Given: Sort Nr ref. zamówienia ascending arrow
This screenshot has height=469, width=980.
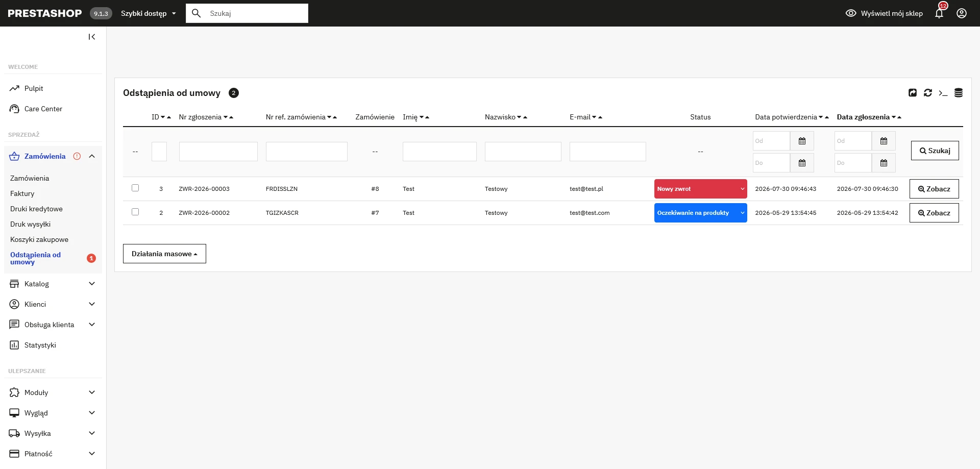Looking at the screenshot, I should (335, 117).
